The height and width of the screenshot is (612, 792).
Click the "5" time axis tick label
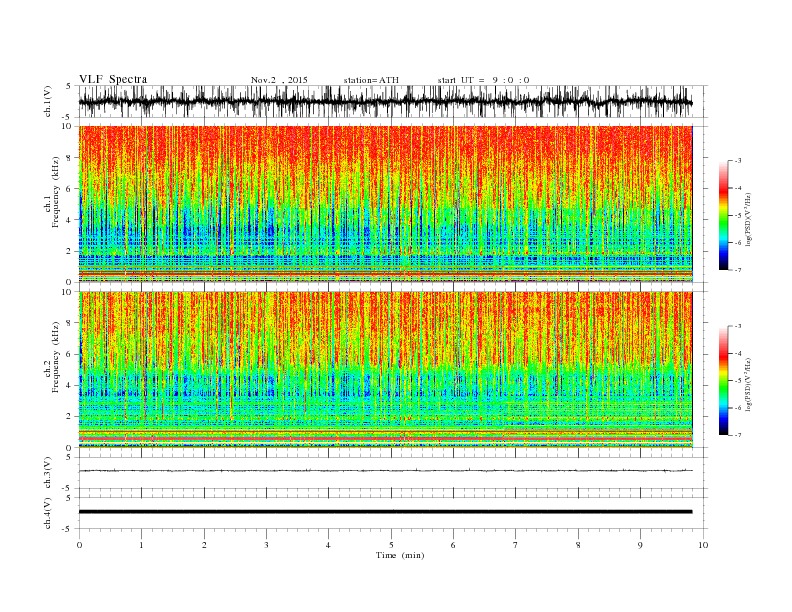click(391, 545)
